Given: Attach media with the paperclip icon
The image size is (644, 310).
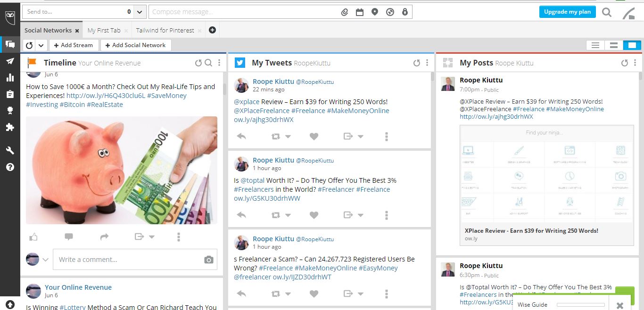Looking at the screenshot, I should tap(345, 12).
